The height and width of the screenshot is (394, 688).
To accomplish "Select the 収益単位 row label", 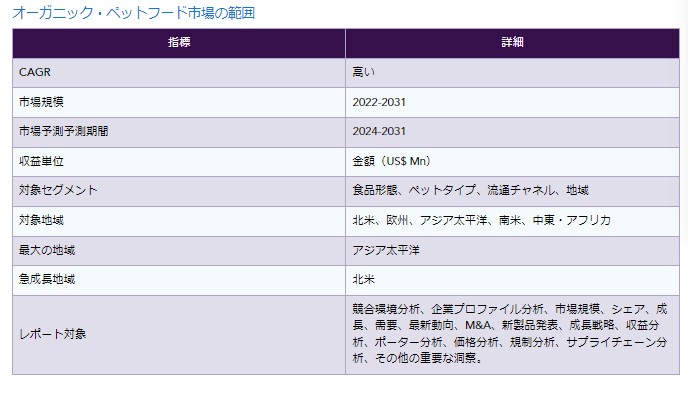I will (41, 161).
